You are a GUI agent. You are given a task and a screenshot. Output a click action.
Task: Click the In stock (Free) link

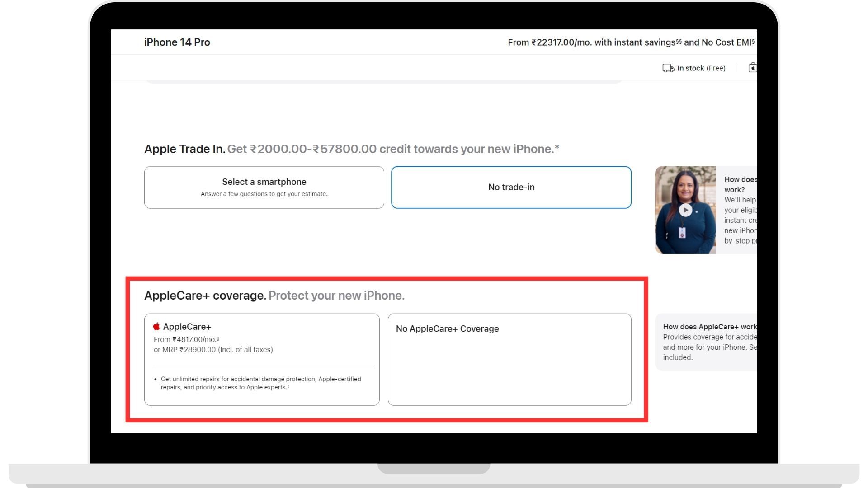coord(701,68)
